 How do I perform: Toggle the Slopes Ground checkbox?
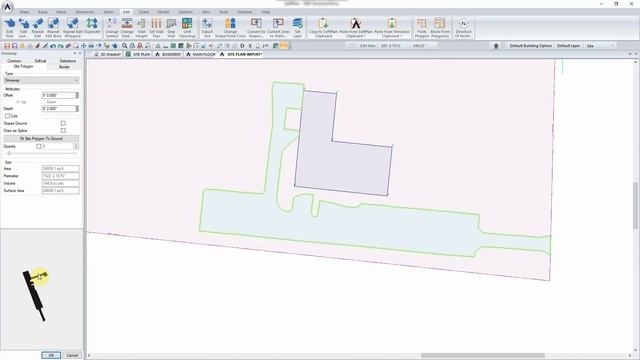[x=63, y=123]
